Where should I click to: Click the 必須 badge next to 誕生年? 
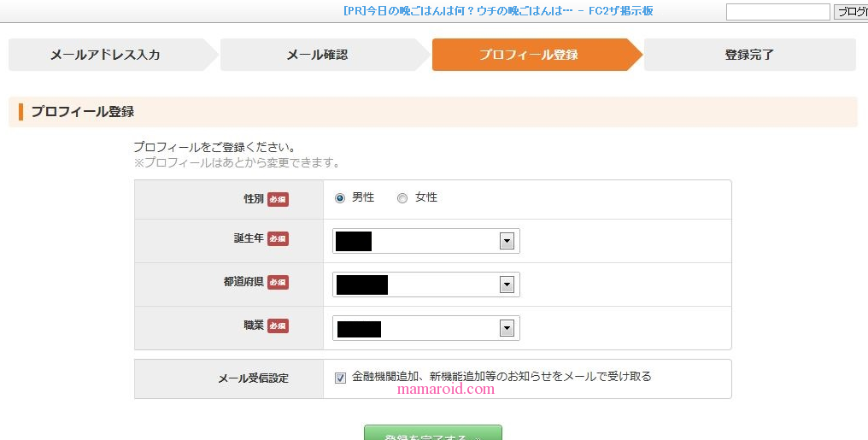coord(278,238)
